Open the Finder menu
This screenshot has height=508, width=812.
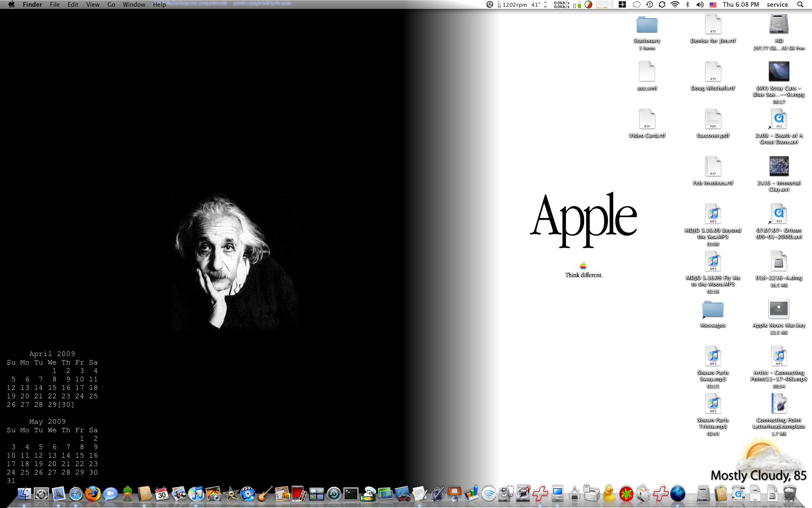coord(33,5)
